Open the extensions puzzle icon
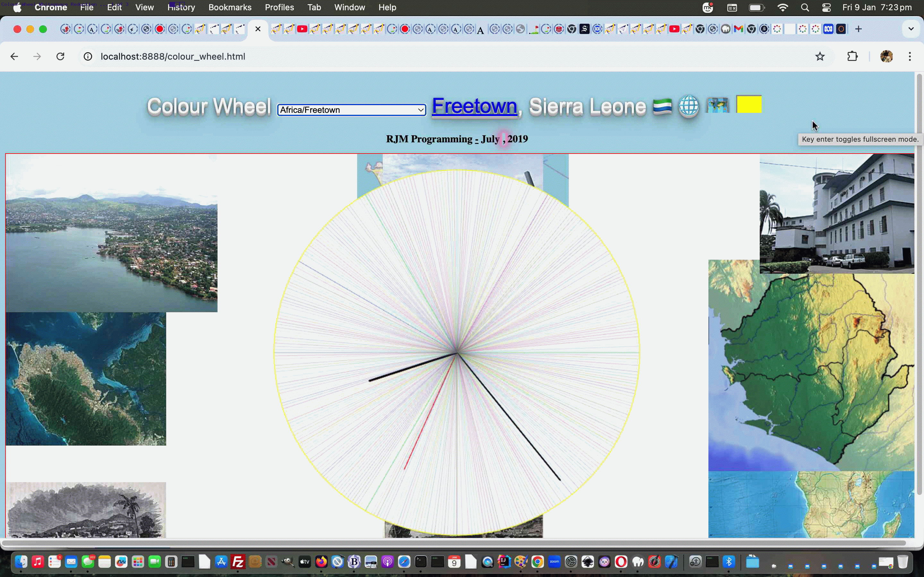The image size is (924, 577). click(852, 56)
